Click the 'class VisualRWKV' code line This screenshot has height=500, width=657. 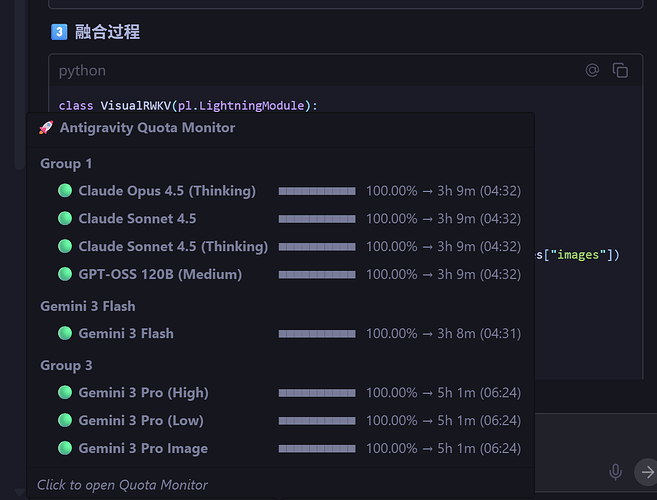click(x=188, y=105)
